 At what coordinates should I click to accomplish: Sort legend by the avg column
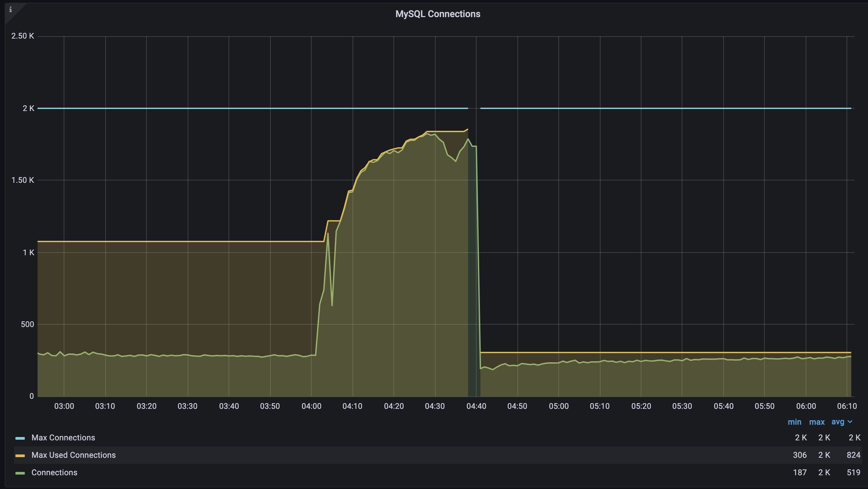coord(838,422)
